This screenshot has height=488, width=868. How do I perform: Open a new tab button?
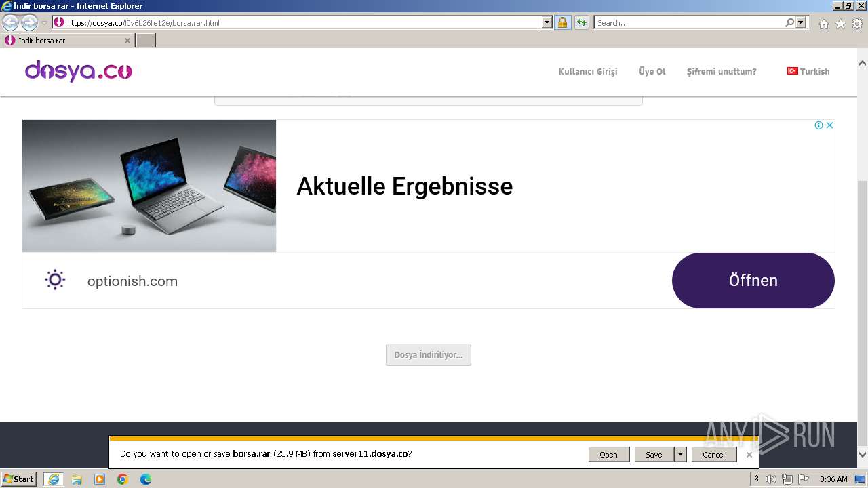[146, 41]
